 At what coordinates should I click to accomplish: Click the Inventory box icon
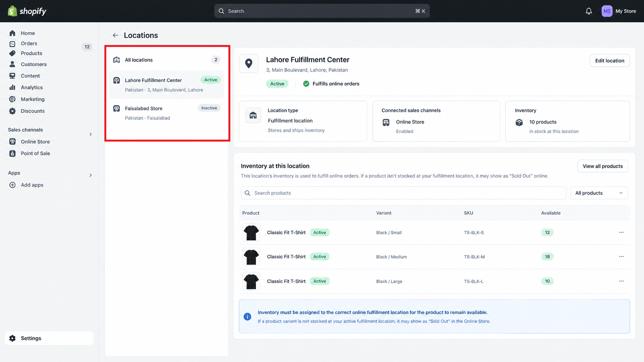point(519,122)
